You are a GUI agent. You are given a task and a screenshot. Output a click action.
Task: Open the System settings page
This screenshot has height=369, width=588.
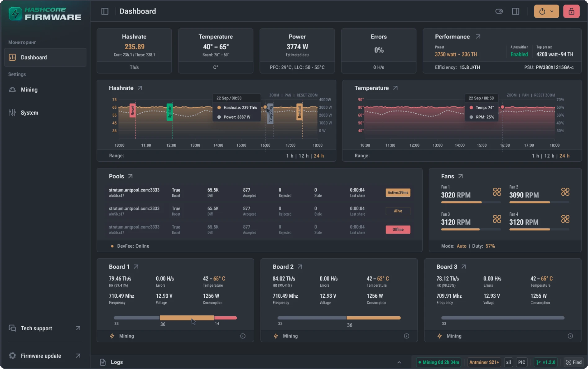[x=29, y=113]
